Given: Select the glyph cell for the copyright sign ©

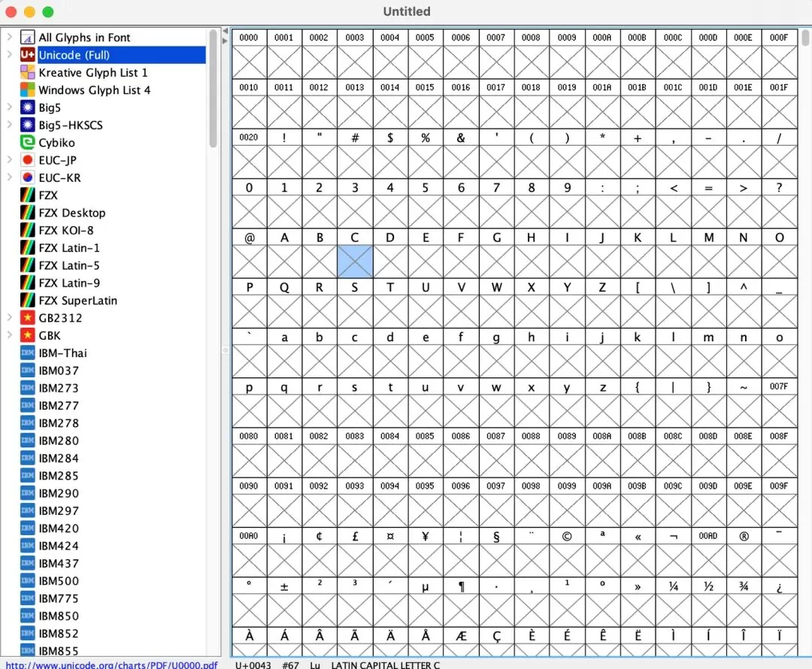Looking at the screenshot, I should 567,552.
